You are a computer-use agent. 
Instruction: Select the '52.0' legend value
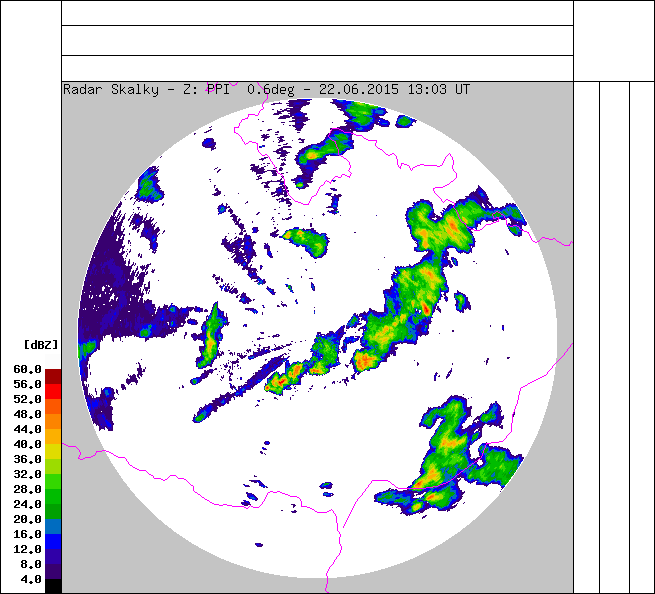pos(28,399)
